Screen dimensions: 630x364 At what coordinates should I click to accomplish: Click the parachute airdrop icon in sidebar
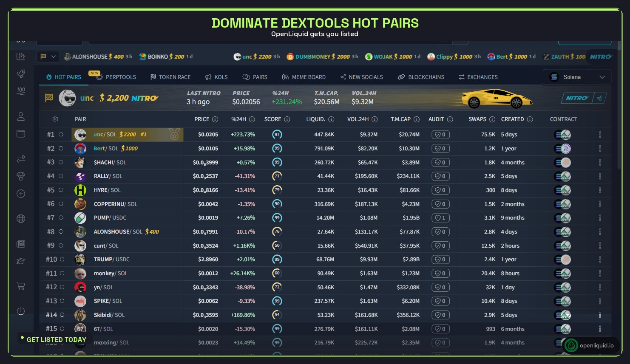tap(20, 176)
